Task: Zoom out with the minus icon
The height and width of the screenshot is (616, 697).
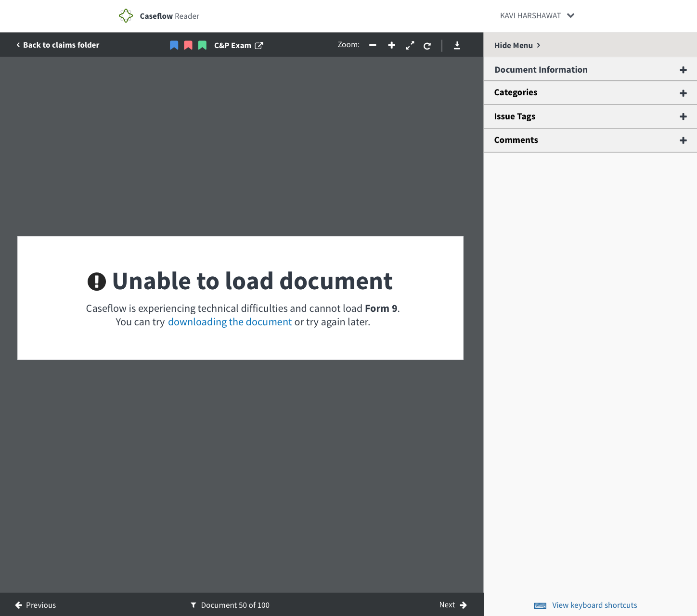Action: pyautogui.click(x=373, y=45)
